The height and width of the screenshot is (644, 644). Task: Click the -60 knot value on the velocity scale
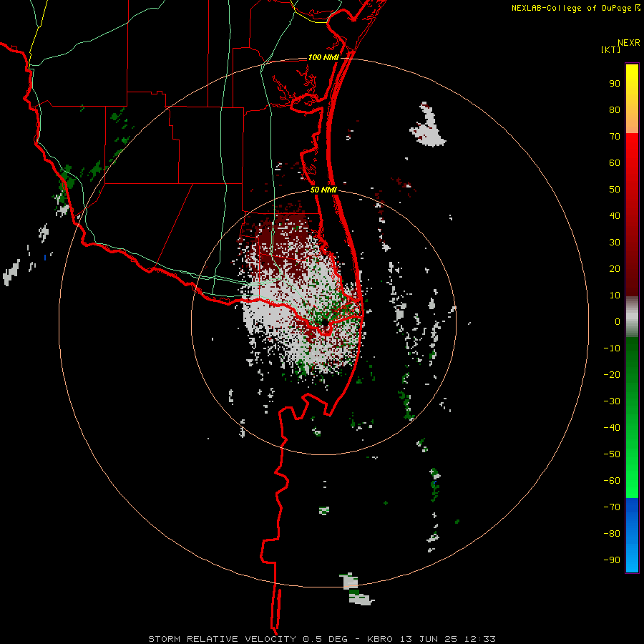(x=612, y=481)
